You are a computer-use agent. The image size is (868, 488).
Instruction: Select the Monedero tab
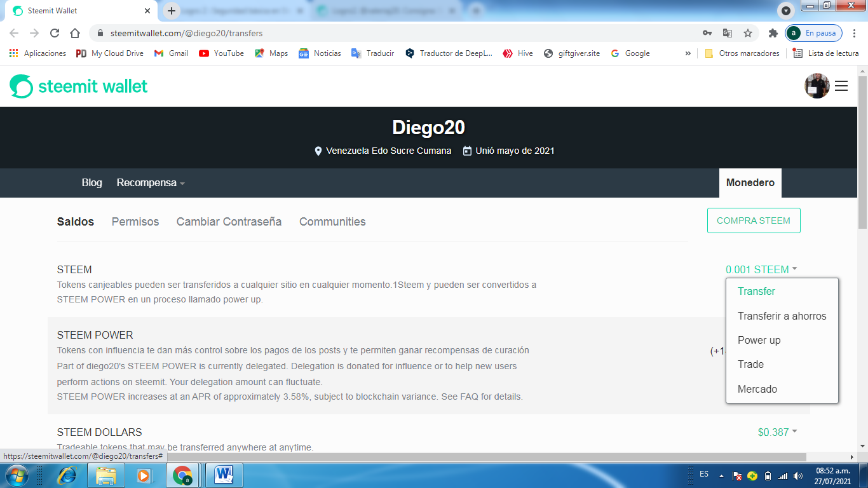(750, 183)
